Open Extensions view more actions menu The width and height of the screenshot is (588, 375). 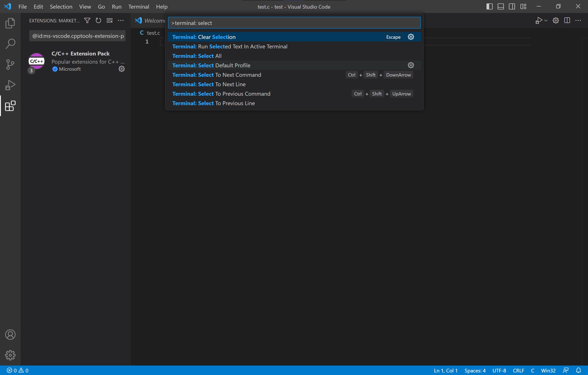(121, 20)
